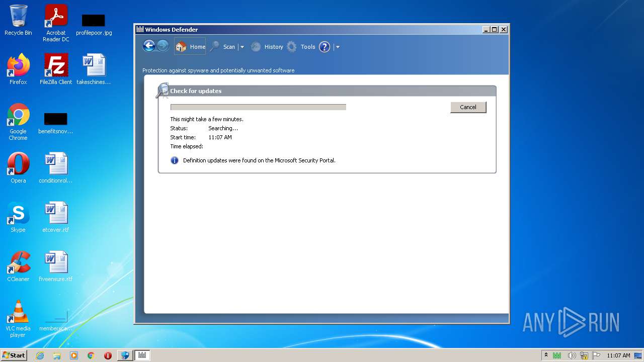Select the takeschines document icon
This screenshot has width=644, height=362.
click(x=94, y=69)
